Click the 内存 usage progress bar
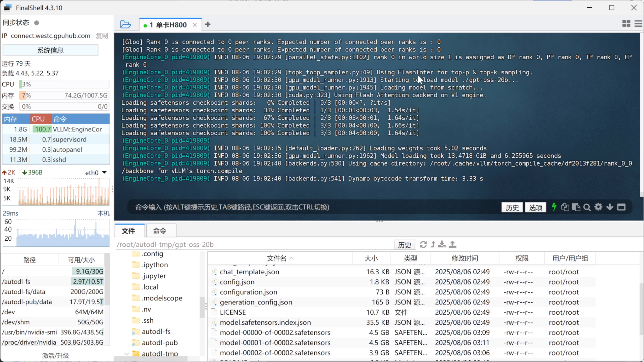The image size is (644, 362). click(64, 96)
